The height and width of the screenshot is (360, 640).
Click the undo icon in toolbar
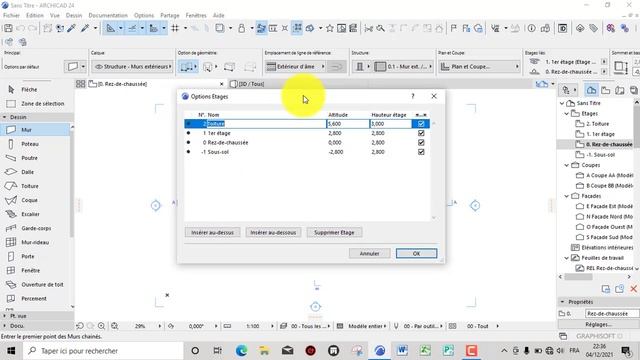tap(20, 28)
